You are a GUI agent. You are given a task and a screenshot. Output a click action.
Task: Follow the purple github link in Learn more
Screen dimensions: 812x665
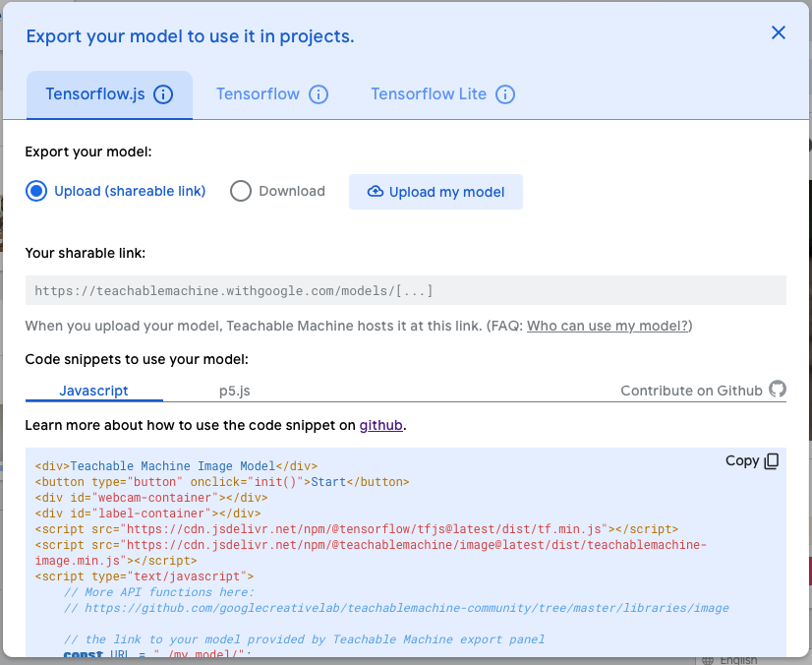point(380,426)
